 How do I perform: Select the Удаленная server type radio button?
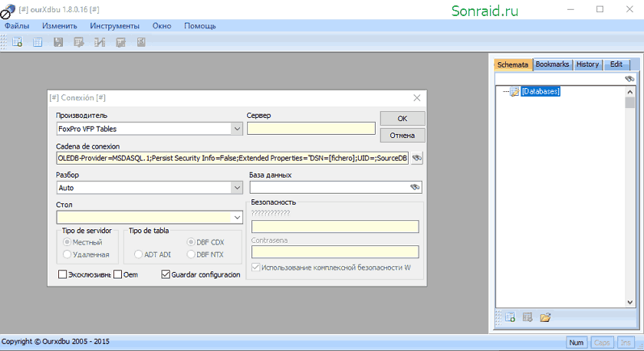point(67,254)
